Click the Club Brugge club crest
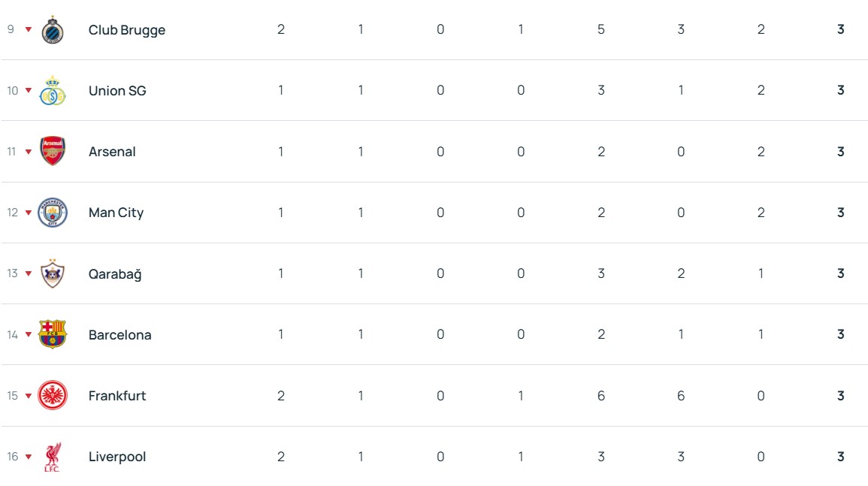 click(53, 30)
